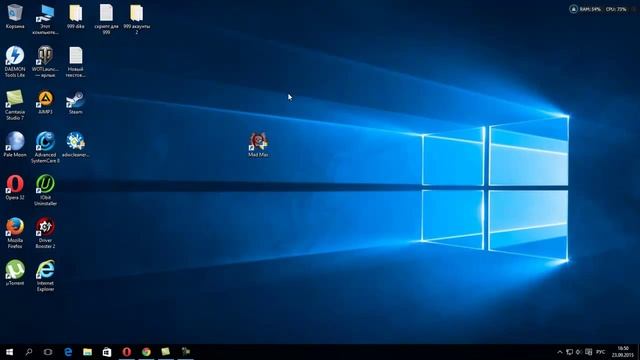This screenshot has width=640, height=360.
Task: Select the WOT Launcher shortcut icon
Action: (x=45, y=62)
